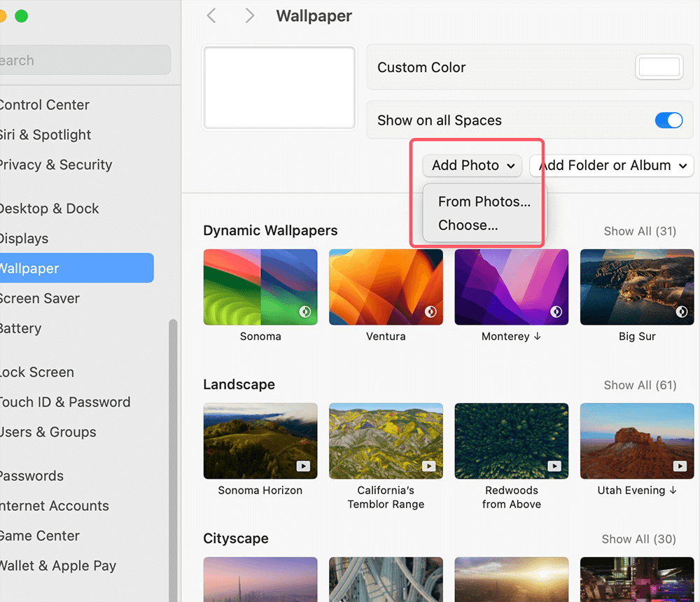Click the forward navigation arrow

[250, 15]
